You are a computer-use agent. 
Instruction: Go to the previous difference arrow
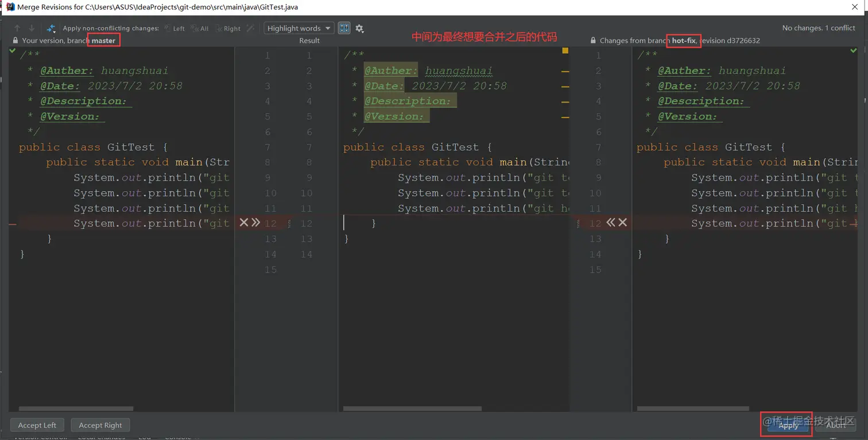coord(17,28)
